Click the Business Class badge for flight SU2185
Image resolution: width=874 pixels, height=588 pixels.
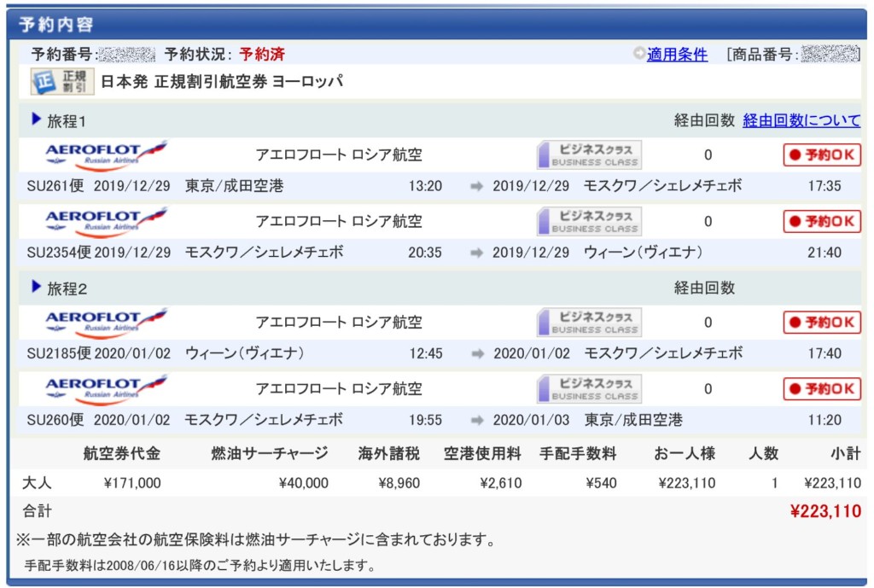tap(589, 322)
